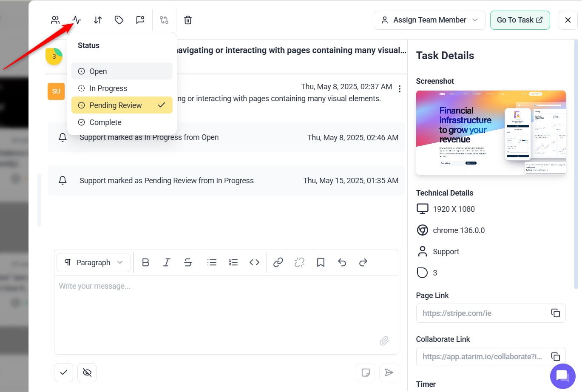
Task: Click the assign users icon
Action: pos(55,20)
